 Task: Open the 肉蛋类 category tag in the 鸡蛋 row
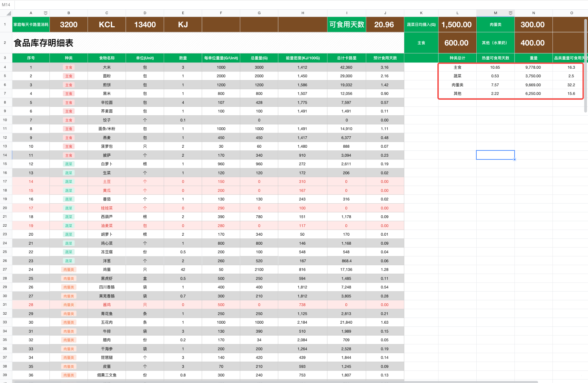tap(69, 270)
